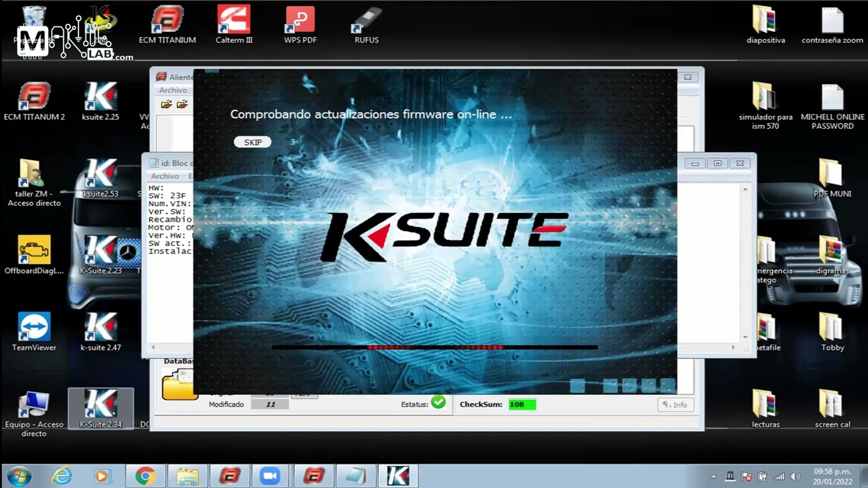Maximize the Bloc de notas window
Image resolution: width=868 pixels, height=488 pixels.
(717, 163)
